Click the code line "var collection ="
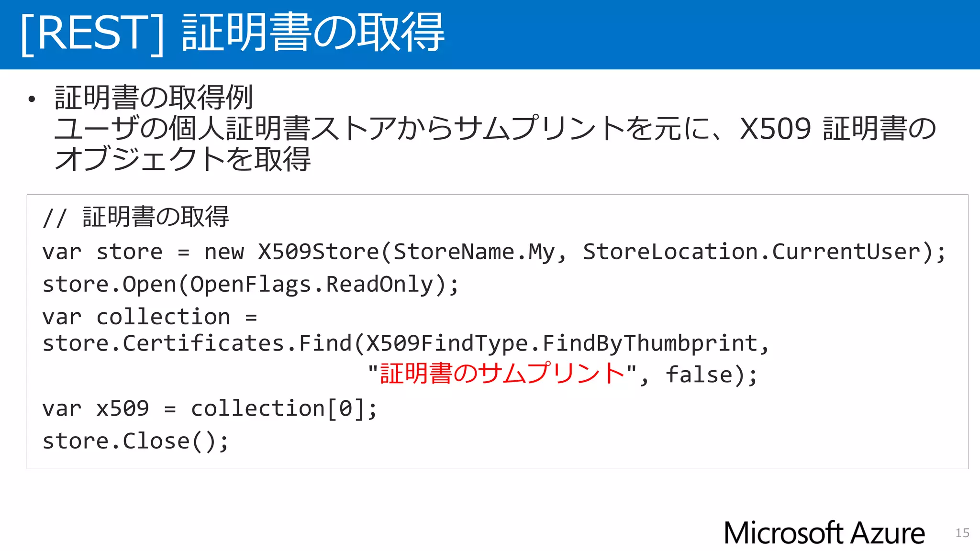 point(150,317)
